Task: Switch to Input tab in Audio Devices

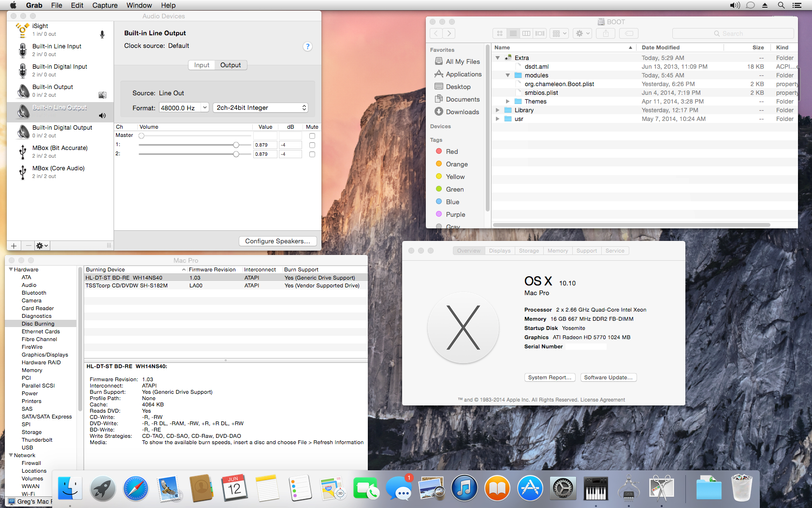Action: (x=202, y=65)
